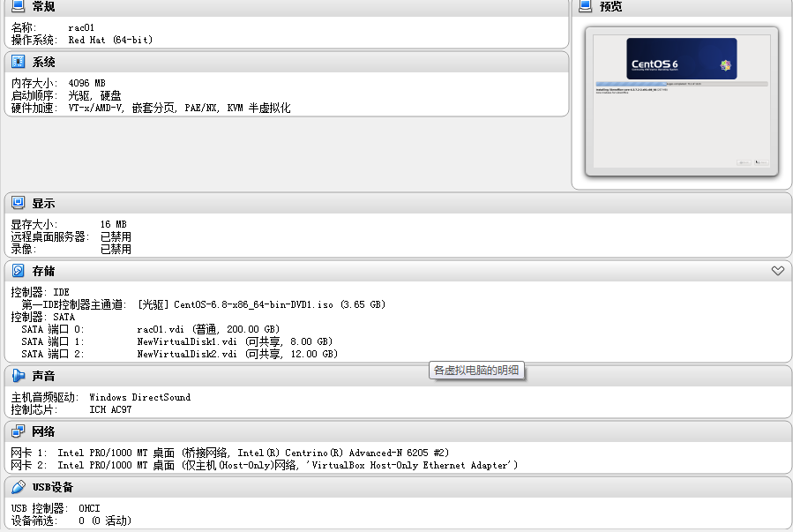Click the 常规 section monitor icon
Screen dimensions: 793x532
[x=16, y=6]
